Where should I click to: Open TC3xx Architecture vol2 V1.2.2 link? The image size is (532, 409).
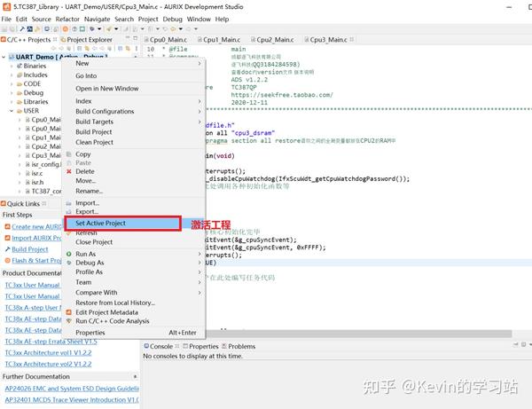[48, 365]
